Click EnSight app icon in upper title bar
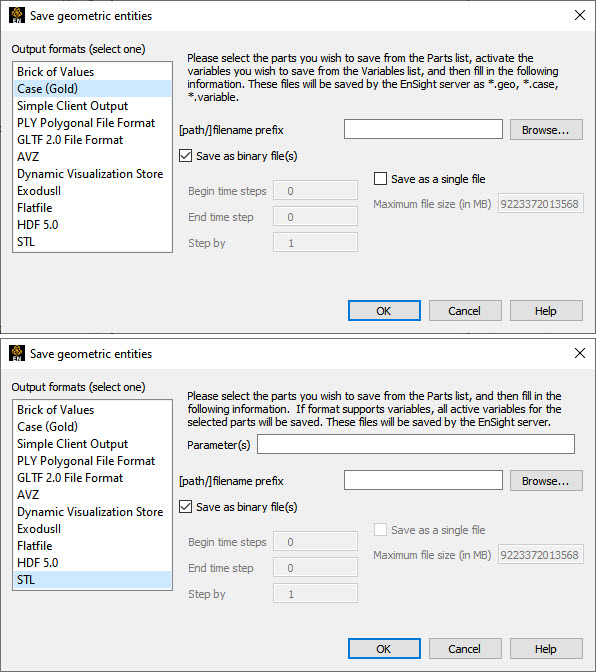The width and height of the screenshot is (596, 672). pyautogui.click(x=17, y=15)
